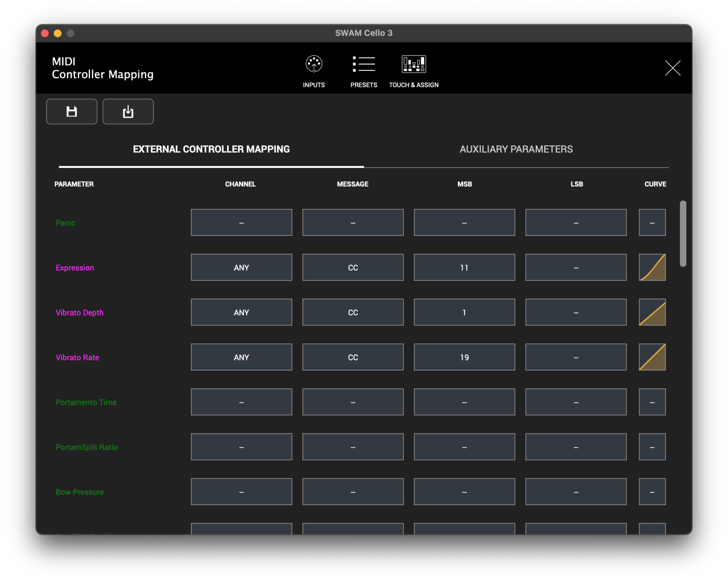Viewport: 728px width, 582px height.
Task: Click the Expression LSB field
Action: [576, 267]
